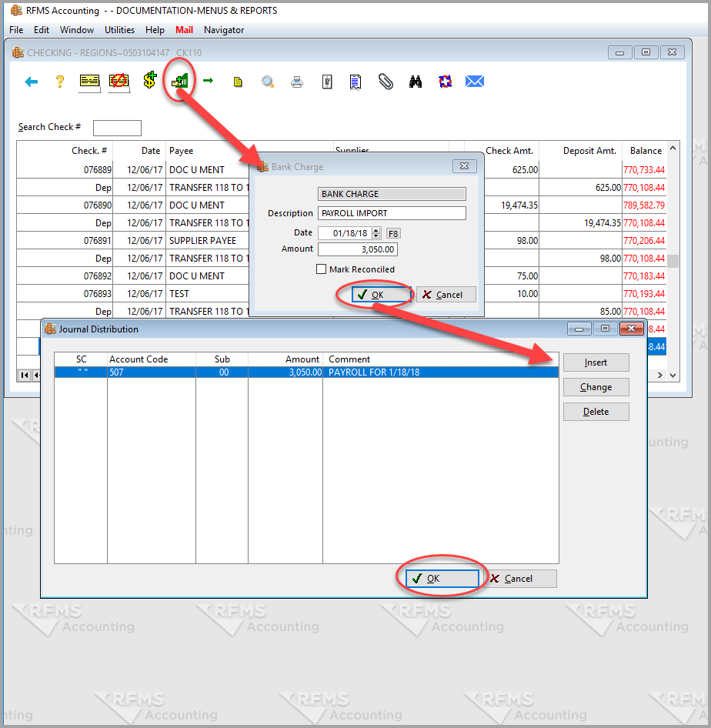The width and height of the screenshot is (711, 728).
Task: Open the Window menu
Action: [77, 30]
